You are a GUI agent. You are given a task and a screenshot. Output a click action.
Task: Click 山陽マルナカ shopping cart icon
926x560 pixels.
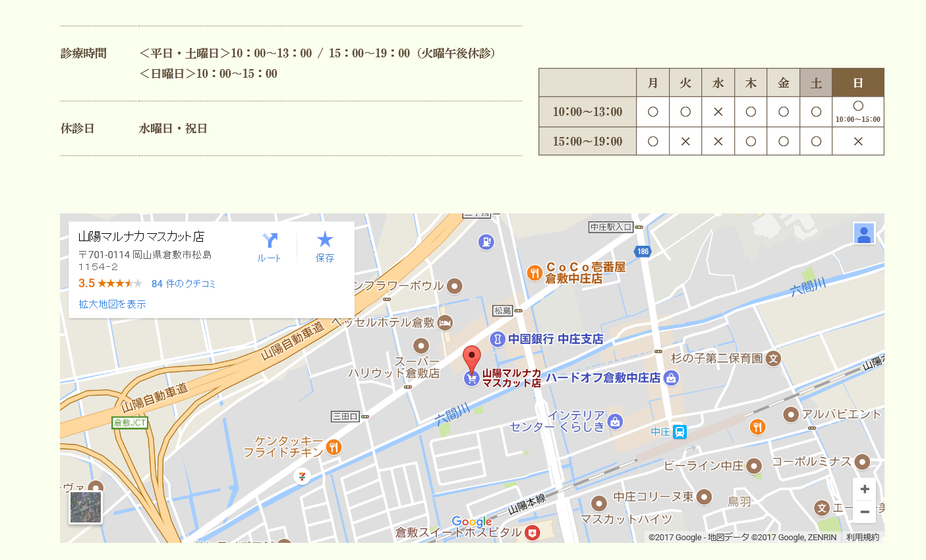(471, 379)
